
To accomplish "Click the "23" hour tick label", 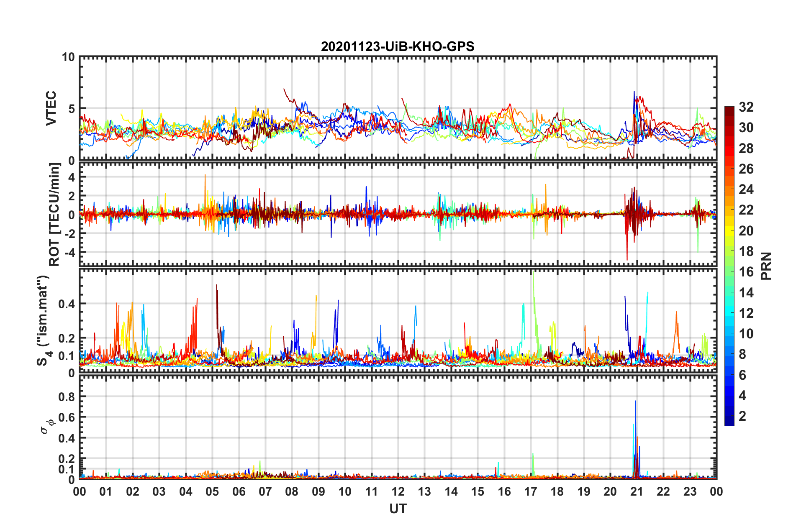I will tap(690, 491).
